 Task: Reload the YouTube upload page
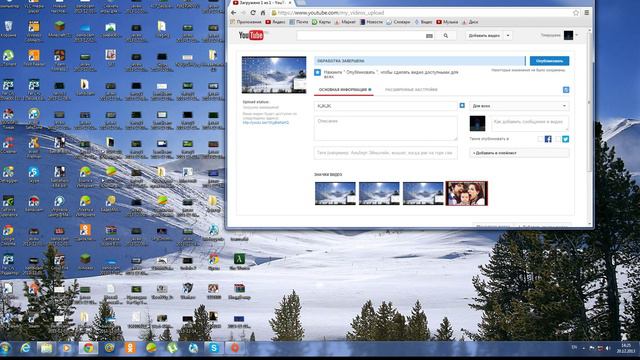click(253, 13)
